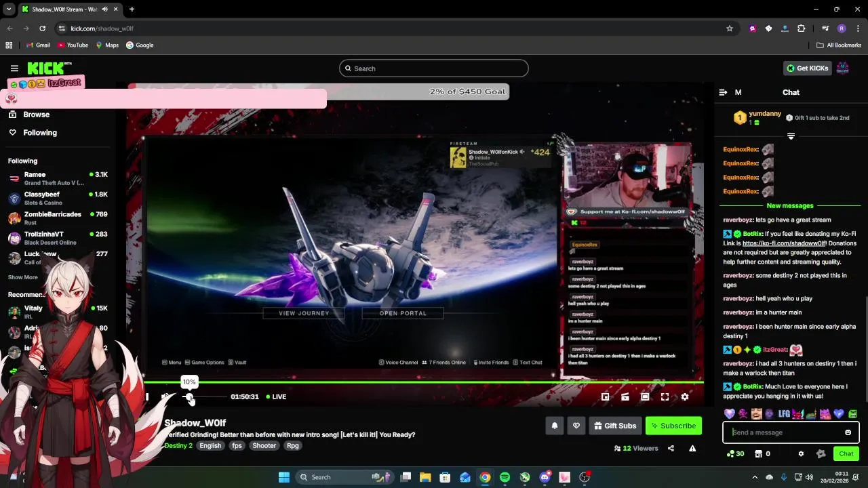Select the Rpg tag
The width and height of the screenshot is (868, 488).
[292, 446]
